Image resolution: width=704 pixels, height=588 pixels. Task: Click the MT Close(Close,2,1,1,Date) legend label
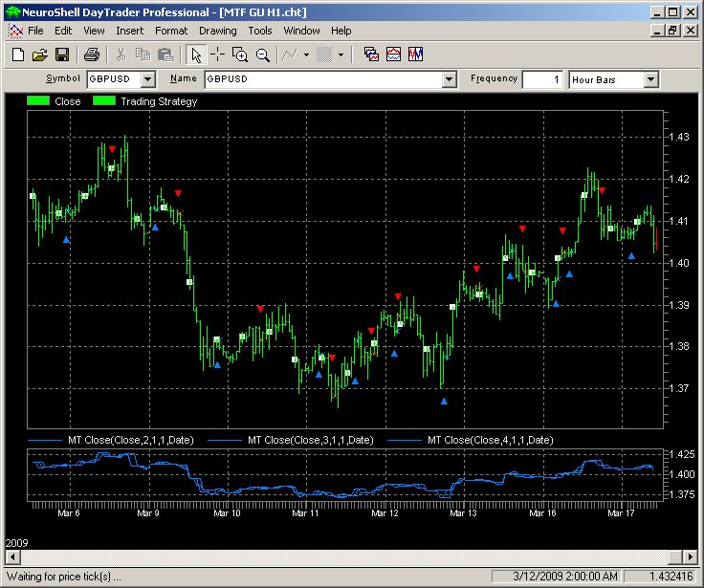130,440
